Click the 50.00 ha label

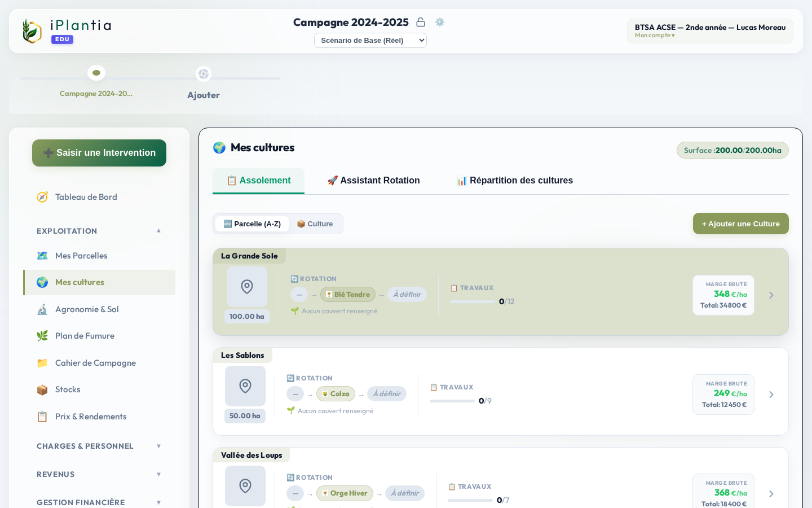[245, 416]
